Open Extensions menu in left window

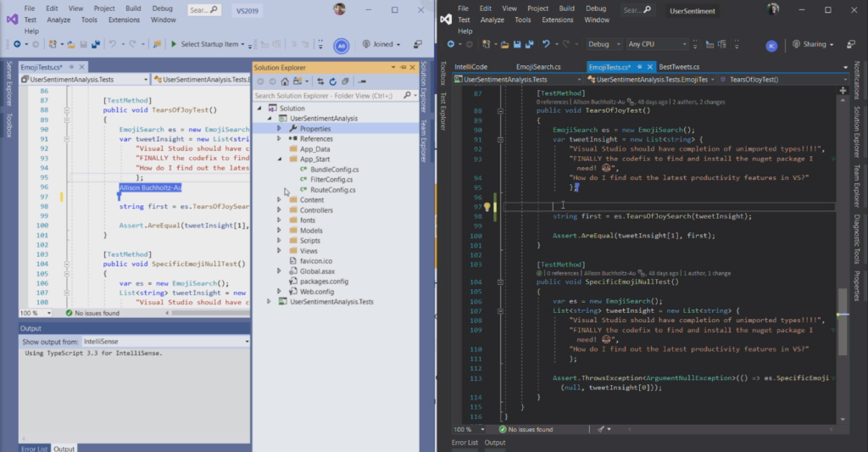124,20
